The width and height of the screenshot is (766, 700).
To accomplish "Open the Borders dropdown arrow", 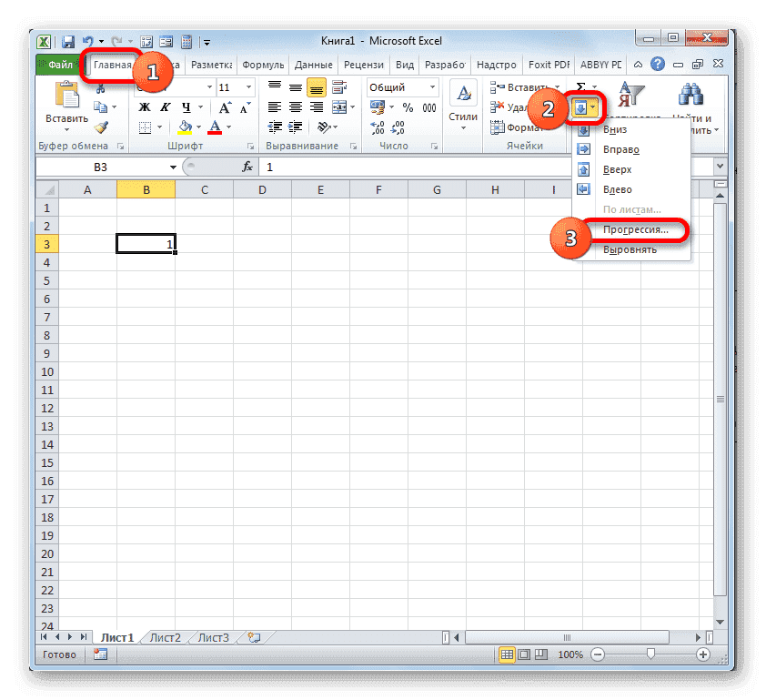I will coord(159,127).
